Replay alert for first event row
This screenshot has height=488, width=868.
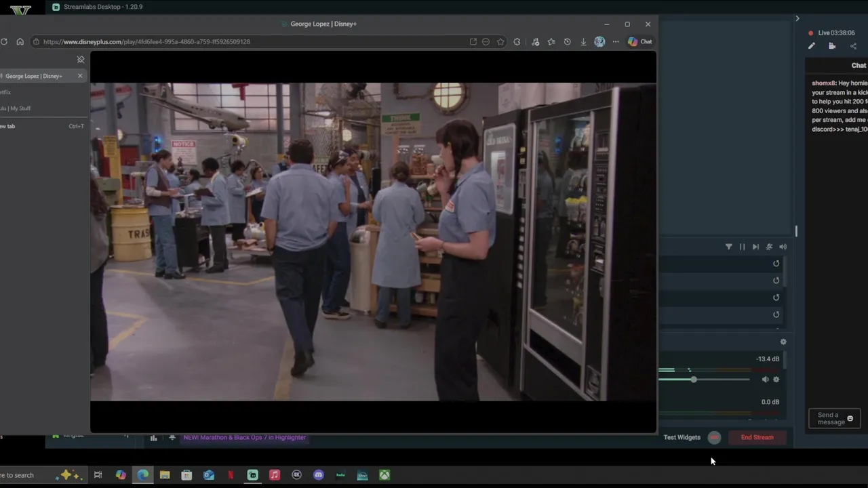pos(776,264)
